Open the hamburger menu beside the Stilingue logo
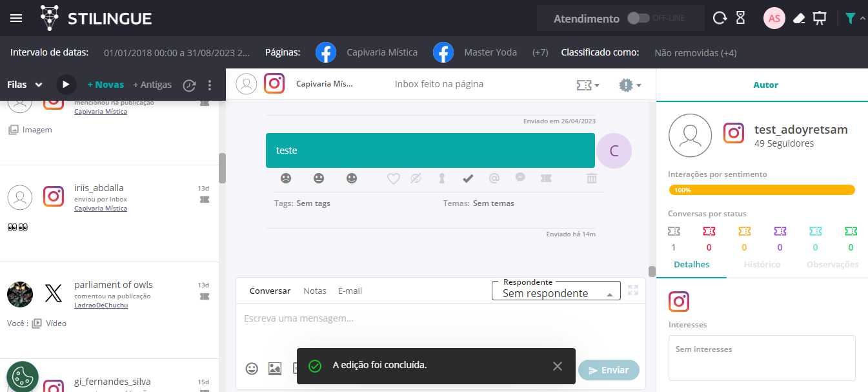Screen dimensions: 868x392 pos(16,18)
